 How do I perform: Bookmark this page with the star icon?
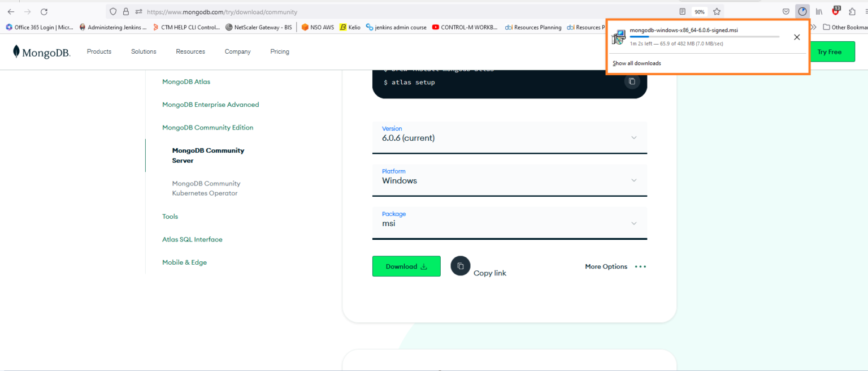pos(717,11)
